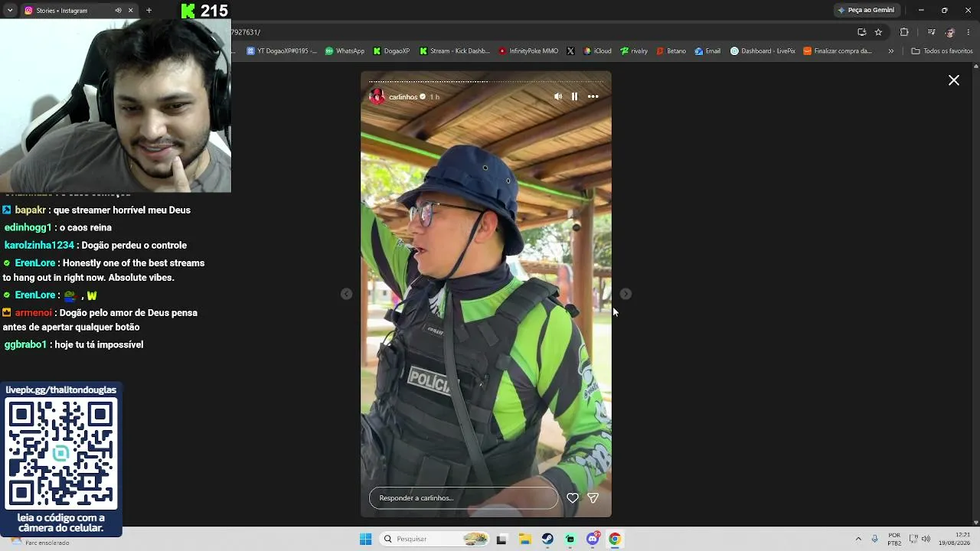Click the 'Responder a carlinhos...' reply field
980x551 pixels.
coord(463,497)
